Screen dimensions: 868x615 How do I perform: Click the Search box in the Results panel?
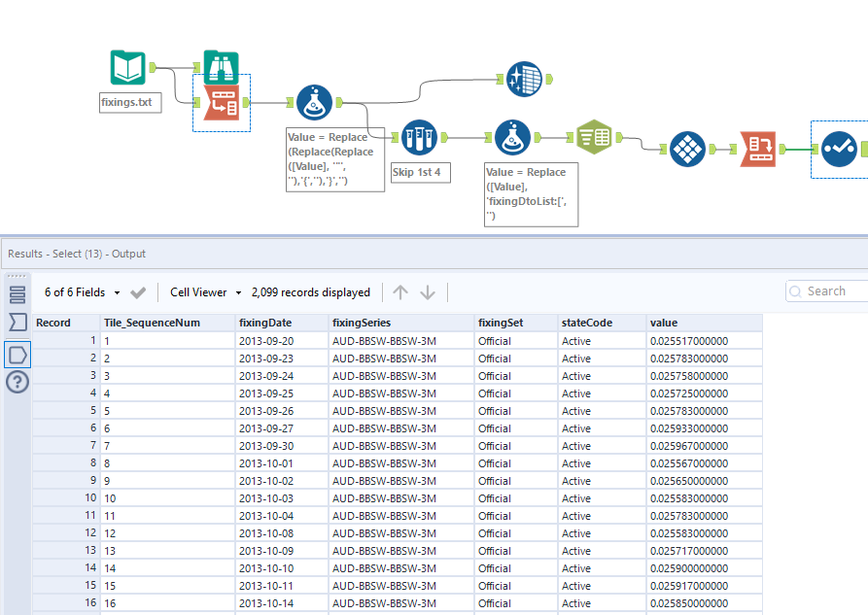pos(826,290)
